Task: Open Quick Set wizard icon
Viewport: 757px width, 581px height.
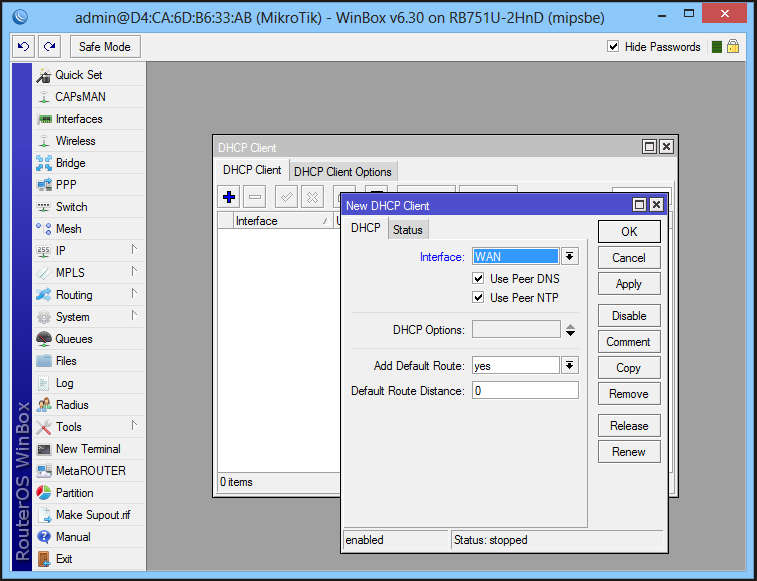Action: (44, 75)
